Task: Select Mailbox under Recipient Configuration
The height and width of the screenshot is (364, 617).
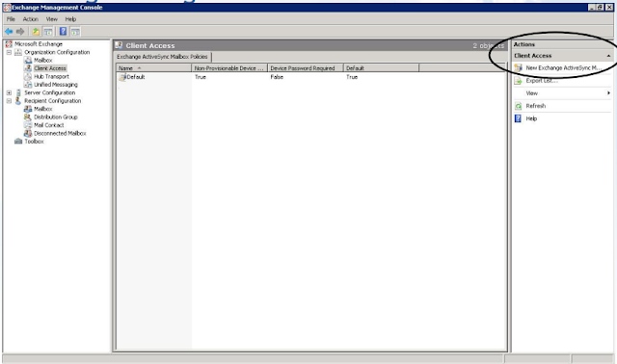Action: click(x=42, y=109)
